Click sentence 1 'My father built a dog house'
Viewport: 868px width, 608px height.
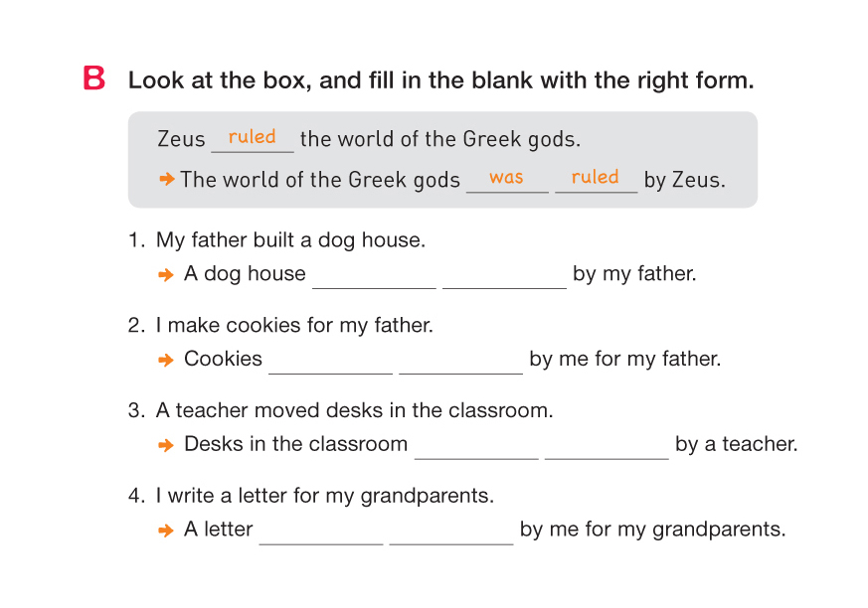290,240
